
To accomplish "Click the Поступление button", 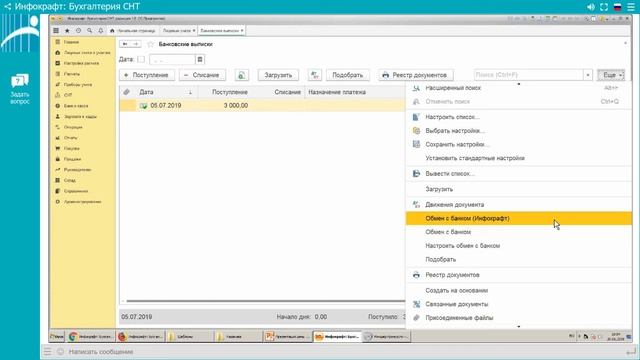I will [147, 75].
